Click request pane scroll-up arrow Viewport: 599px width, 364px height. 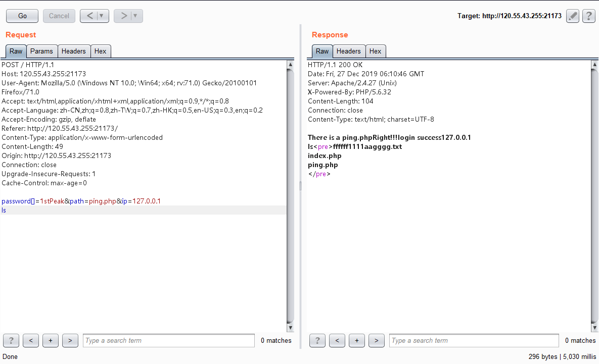290,65
